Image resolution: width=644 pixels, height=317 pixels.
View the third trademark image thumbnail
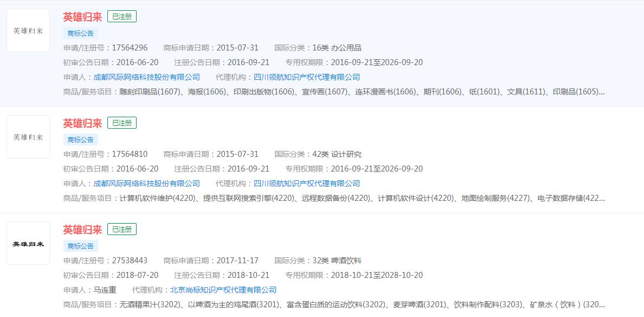tap(28, 243)
